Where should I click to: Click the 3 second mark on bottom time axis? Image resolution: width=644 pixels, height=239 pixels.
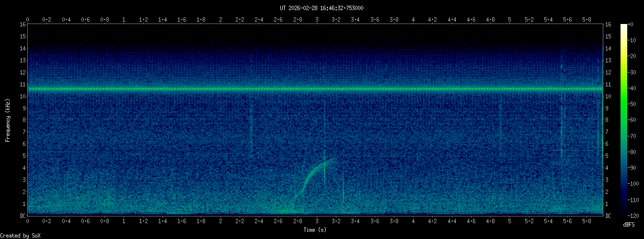click(317, 221)
